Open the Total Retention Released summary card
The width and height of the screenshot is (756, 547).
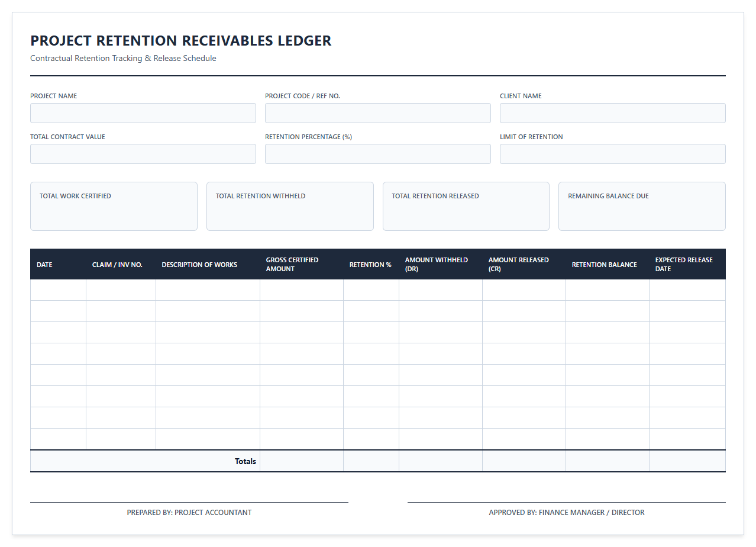tap(466, 206)
